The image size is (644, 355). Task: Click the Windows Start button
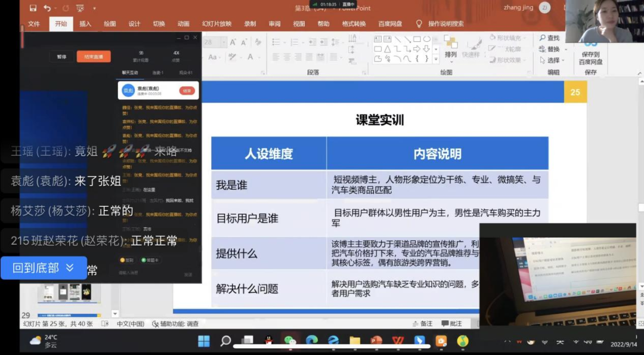coord(204,341)
